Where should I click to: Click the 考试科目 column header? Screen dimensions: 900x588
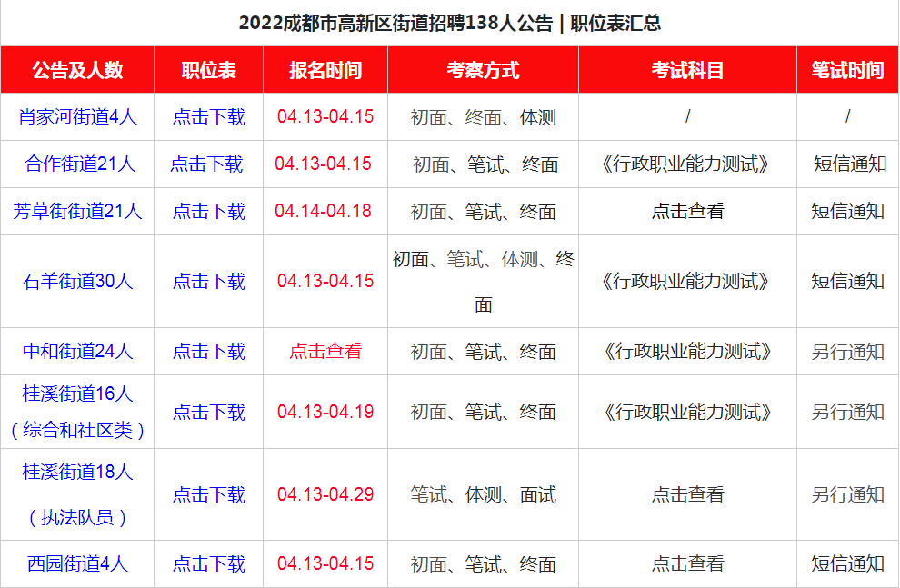coord(687,70)
